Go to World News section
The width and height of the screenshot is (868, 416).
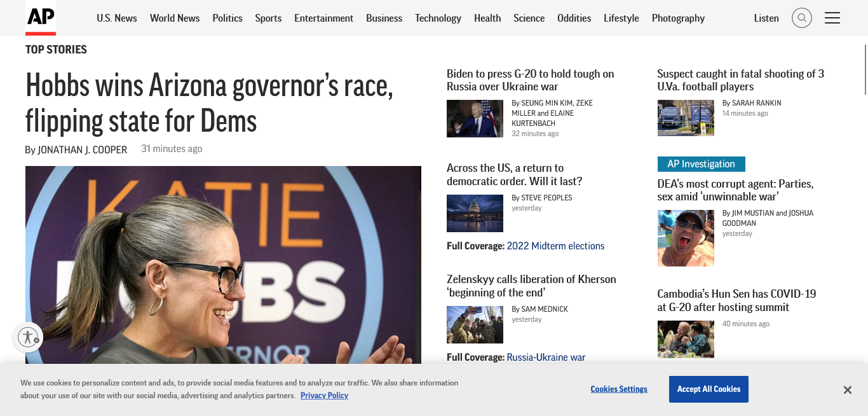click(175, 18)
